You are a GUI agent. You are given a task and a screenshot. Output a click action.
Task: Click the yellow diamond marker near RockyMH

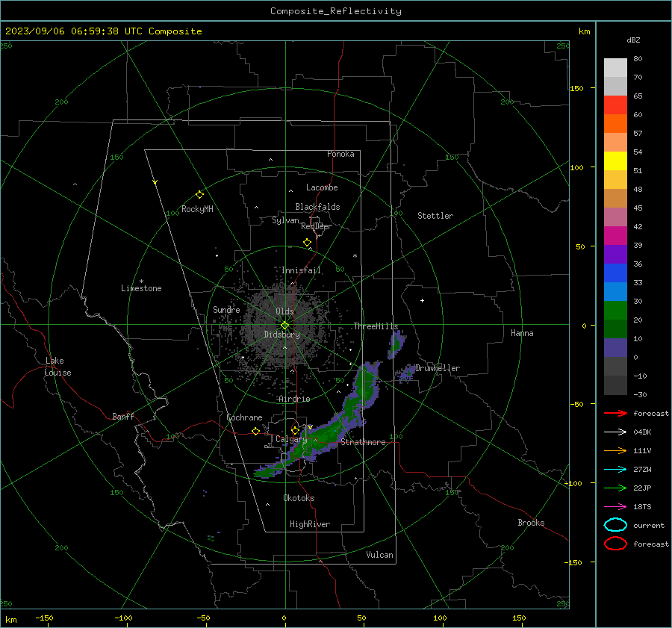click(199, 195)
